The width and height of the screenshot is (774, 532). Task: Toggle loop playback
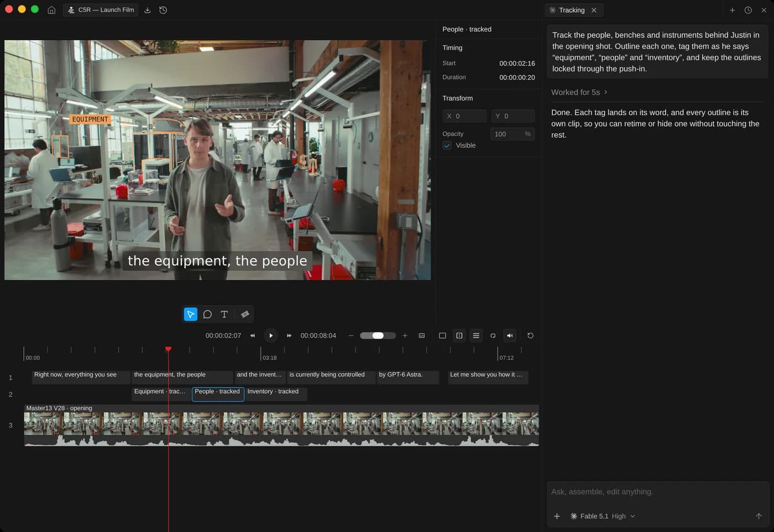pyautogui.click(x=493, y=336)
